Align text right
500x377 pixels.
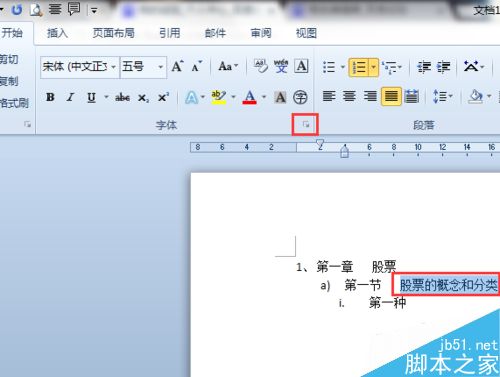tap(370, 96)
